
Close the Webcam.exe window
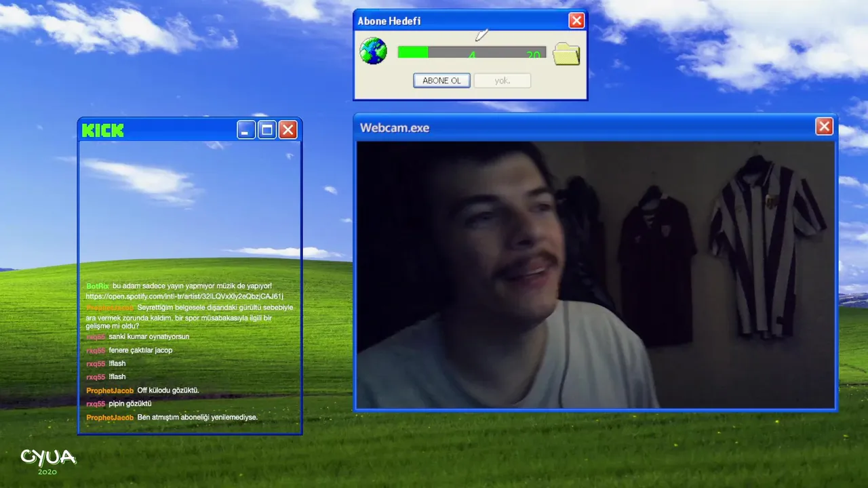(x=824, y=127)
